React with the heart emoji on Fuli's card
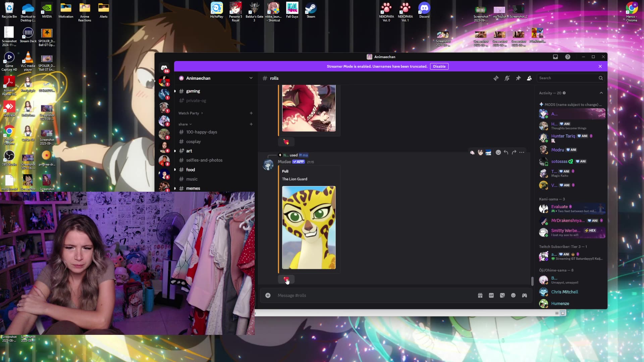This screenshot has width=644, height=362. (286, 279)
